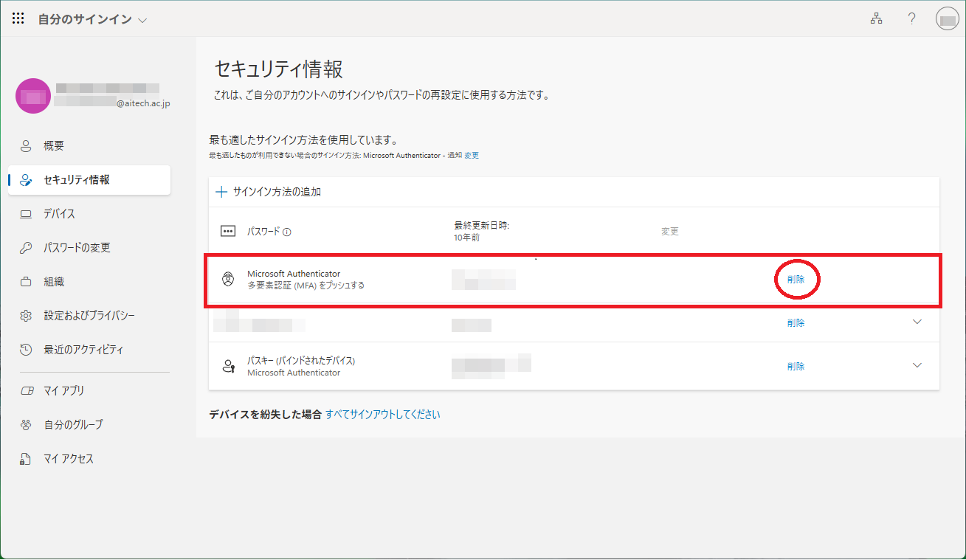Click the info icon beside パスワード

point(287,230)
